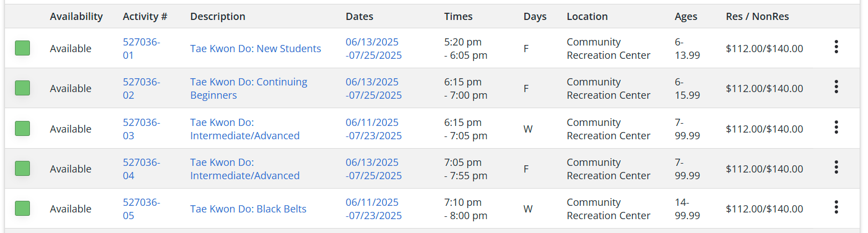Screen dimensions: 868x233
Task: Open activity number 527036-01
Action: (141, 48)
